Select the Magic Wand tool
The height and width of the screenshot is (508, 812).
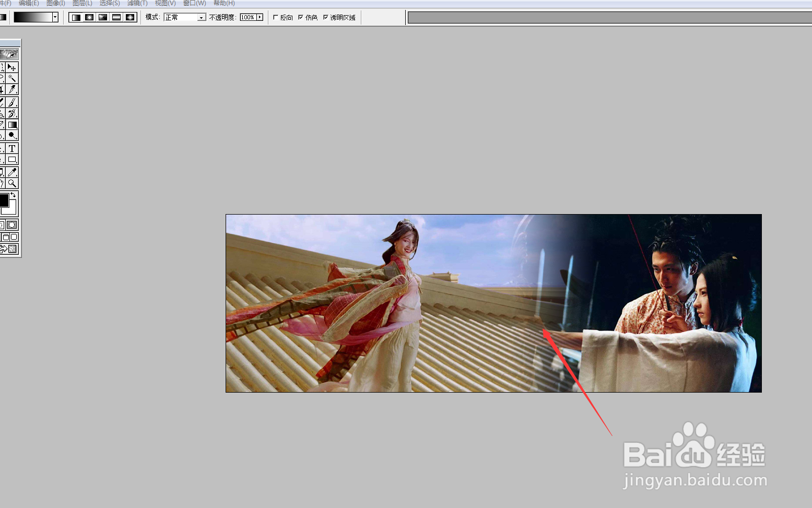[x=12, y=78]
